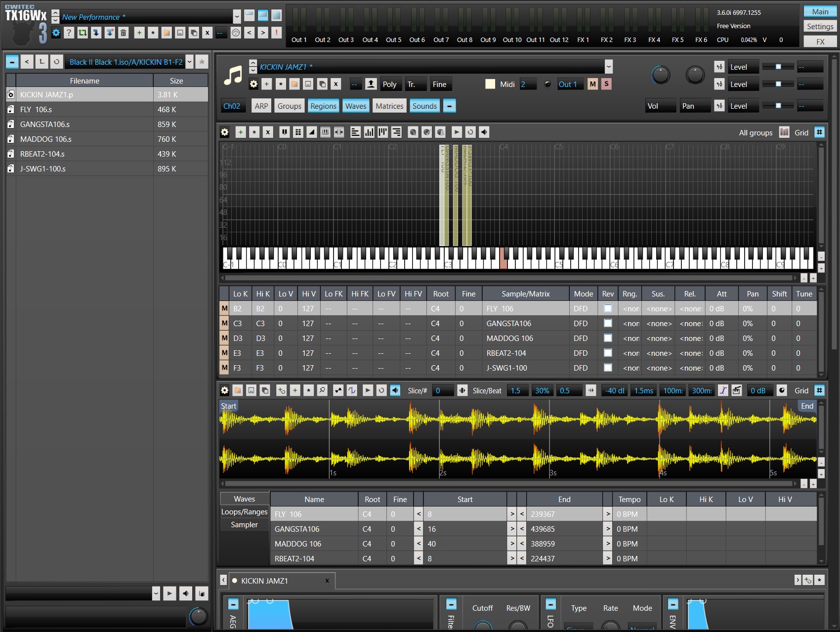Click the Vol knob
This screenshot has height=632, width=840.
coord(661,75)
